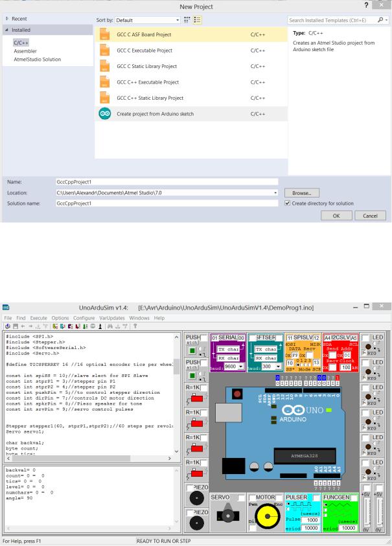Click the top PIEZO speaker icon
This screenshot has height=546, width=392.
[196, 498]
